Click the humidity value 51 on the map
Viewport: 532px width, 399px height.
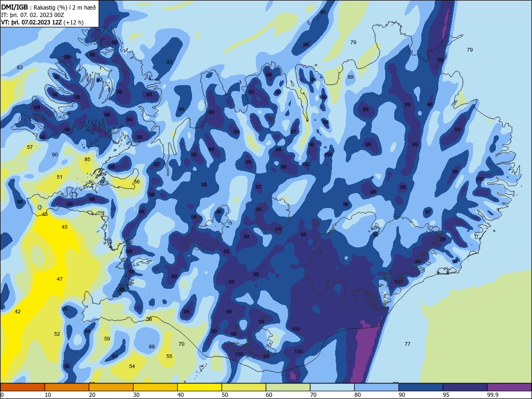point(60,177)
